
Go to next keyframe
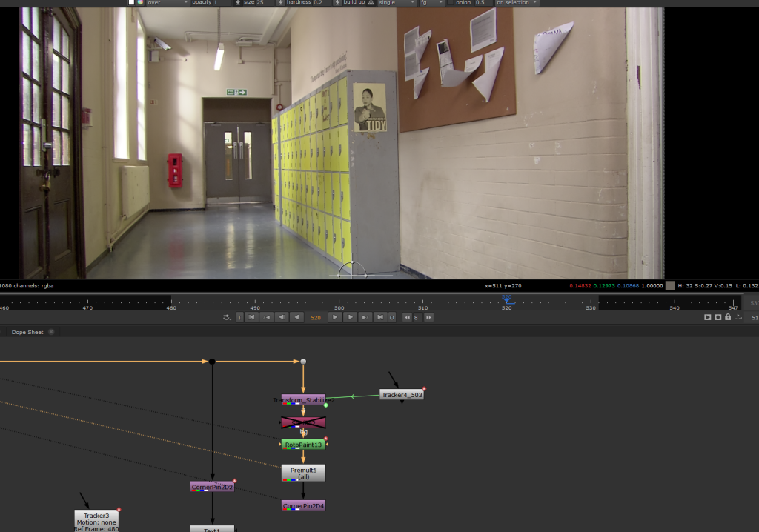pyautogui.click(x=365, y=318)
